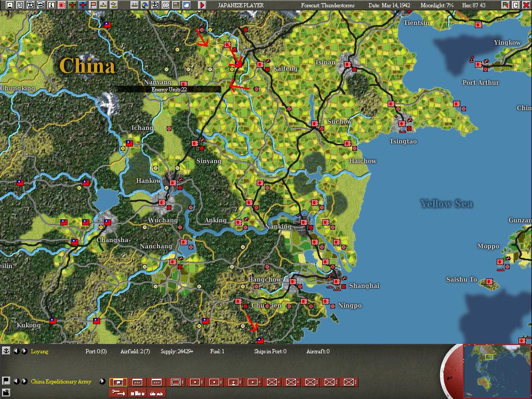Image resolution: width=532 pixels, height=399 pixels.
Task: Click 'Airfield: 2(7)' in base info bar
Action: tap(135, 352)
